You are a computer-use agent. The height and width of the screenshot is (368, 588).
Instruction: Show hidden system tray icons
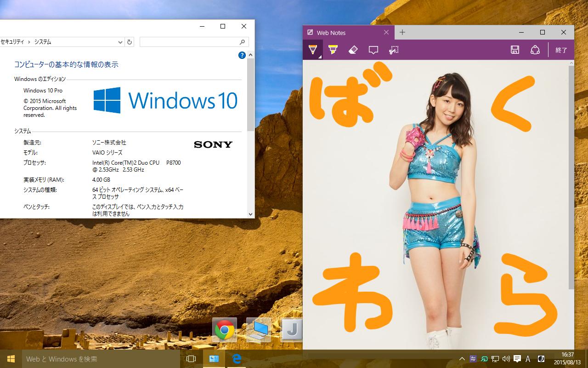point(462,359)
